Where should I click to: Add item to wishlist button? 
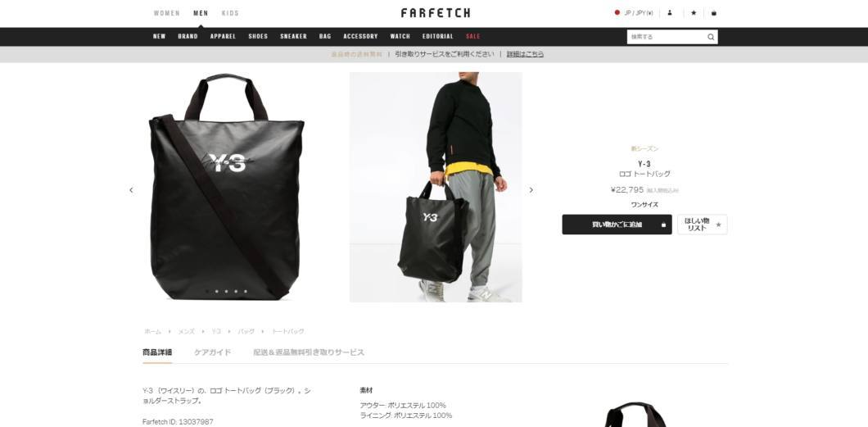tap(702, 225)
